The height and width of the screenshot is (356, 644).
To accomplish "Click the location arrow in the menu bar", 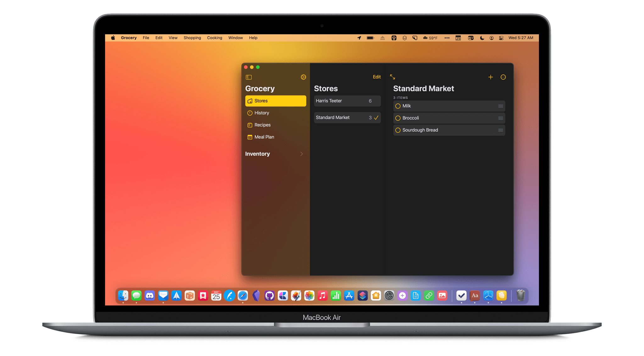I will (x=359, y=38).
